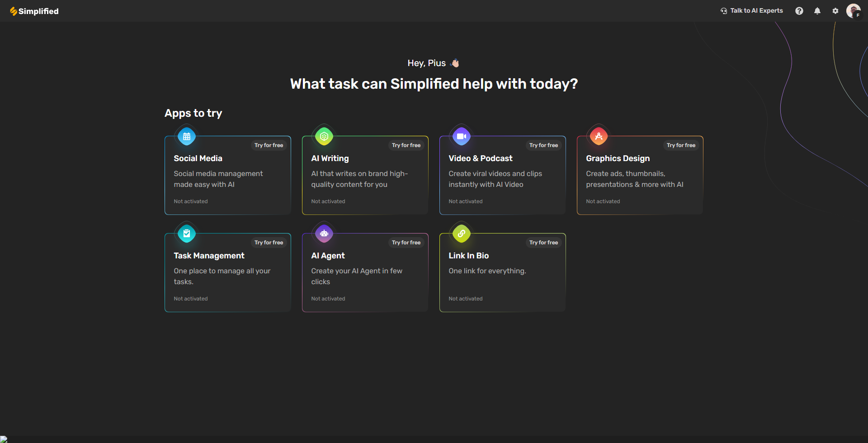Click the AI Agent robot icon

(x=324, y=233)
